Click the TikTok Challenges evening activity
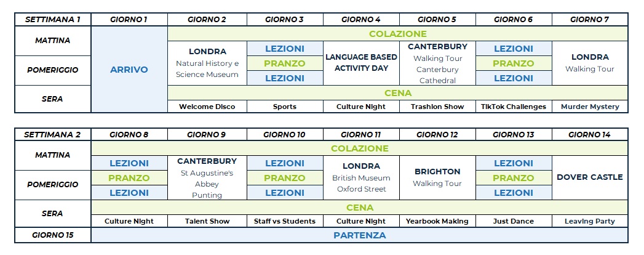Image resolution: width=644 pixels, height=255 pixels. pos(514,107)
